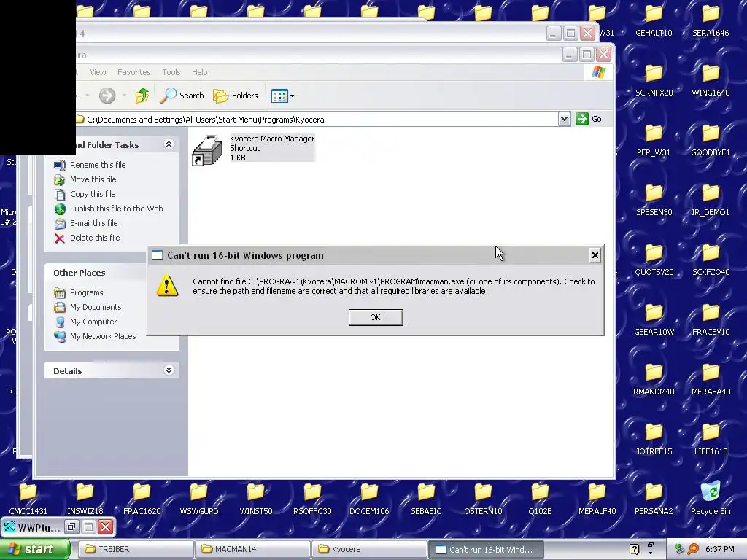Select the SPESEN30 desktop folder
Image resolution: width=747 pixels, height=560 pixels.
[654, 200]
